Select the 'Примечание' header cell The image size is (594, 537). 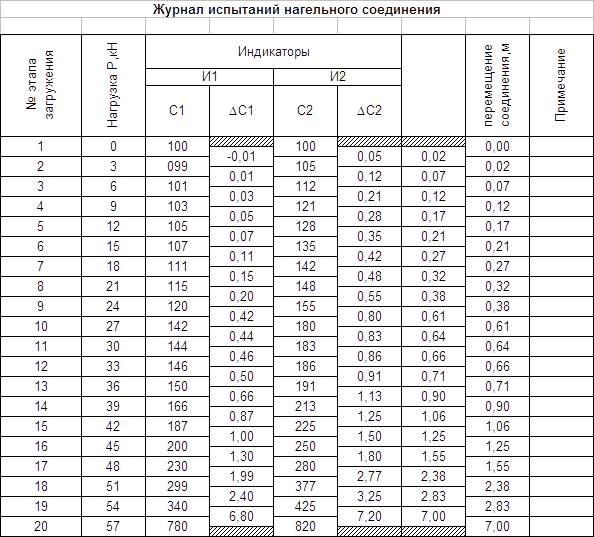561,86
